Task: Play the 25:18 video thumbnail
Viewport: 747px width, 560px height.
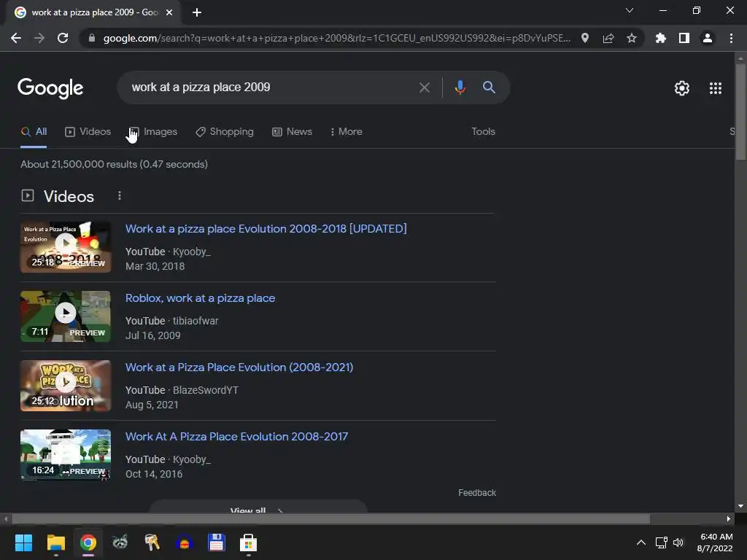Action: pyautogui.click(x=66, y=247)
